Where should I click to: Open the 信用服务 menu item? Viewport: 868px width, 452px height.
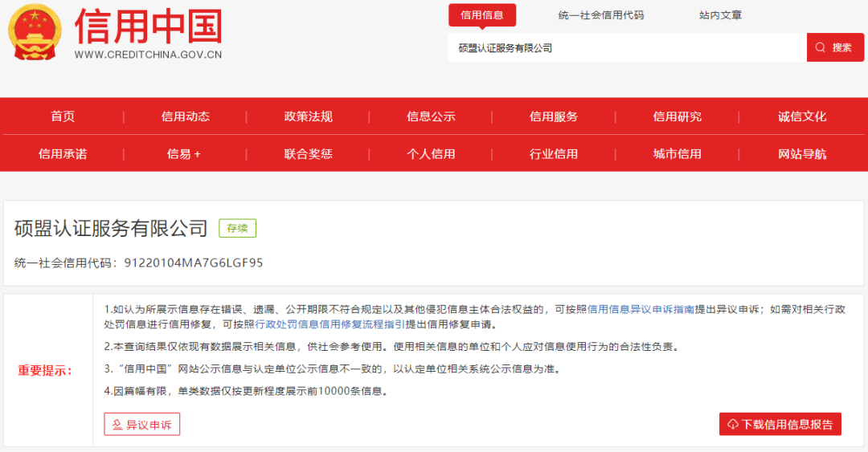[554, 116]
